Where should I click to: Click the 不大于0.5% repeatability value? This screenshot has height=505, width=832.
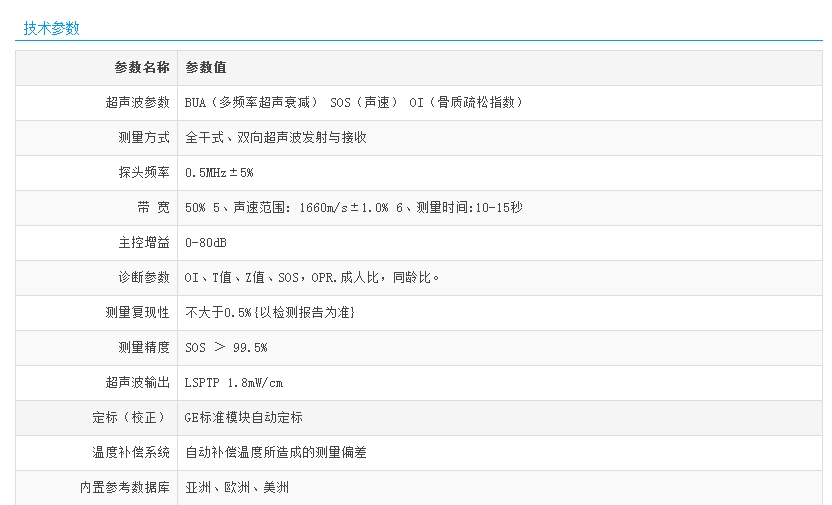tap(270, 312)
